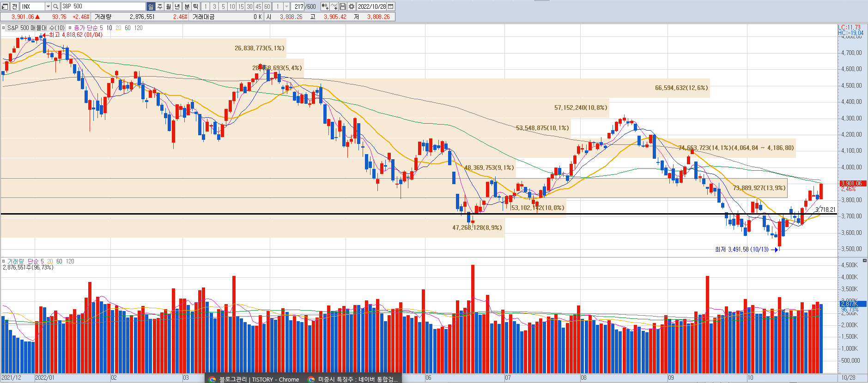Select the 월 (monthly) period toggle

[169, 6]
